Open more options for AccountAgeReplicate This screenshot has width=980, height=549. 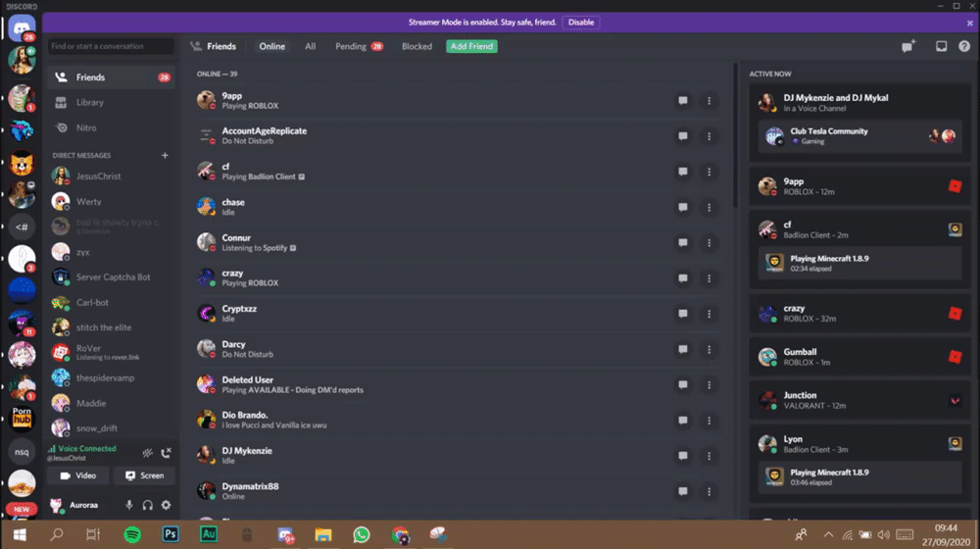[x=709, y=136]
